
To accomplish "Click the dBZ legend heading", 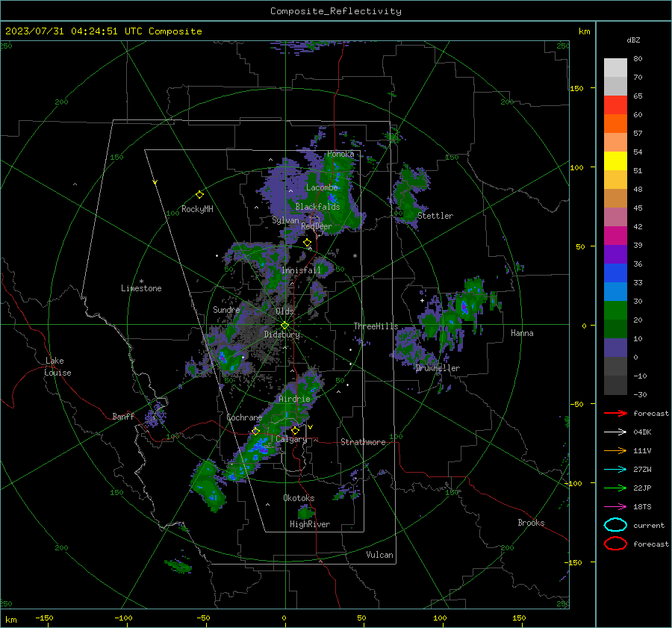I will (x=633, y=40).
